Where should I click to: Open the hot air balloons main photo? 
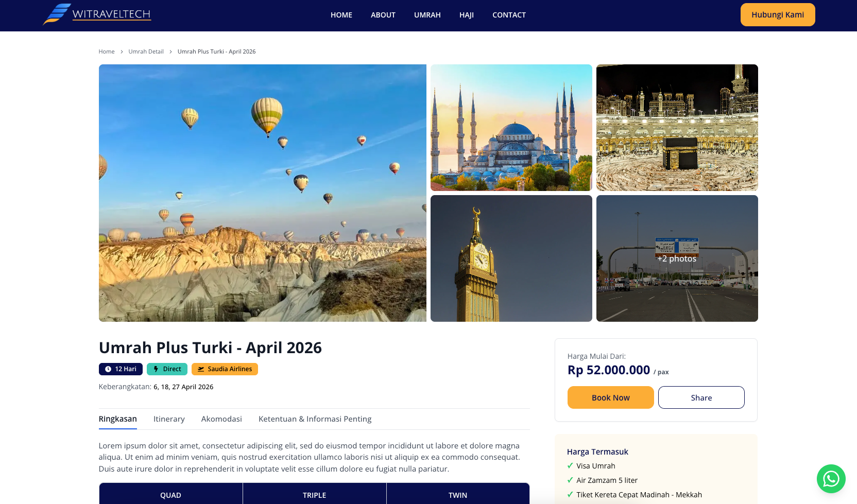pyautogui.click(x=263, y=193)
